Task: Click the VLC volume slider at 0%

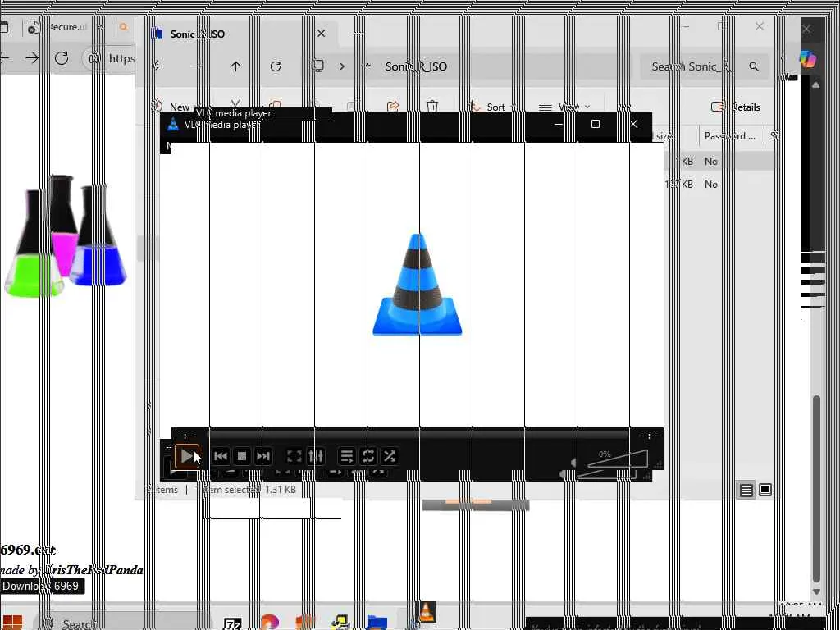Action: 617,459
